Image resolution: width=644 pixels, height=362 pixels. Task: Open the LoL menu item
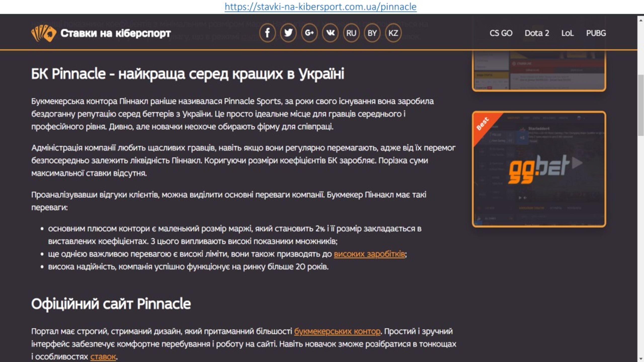[568, 33]
